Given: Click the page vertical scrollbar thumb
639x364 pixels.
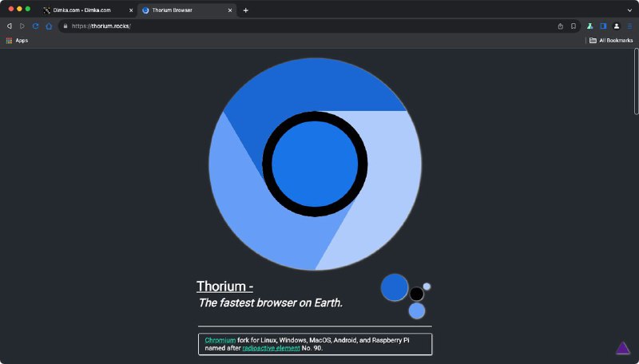Looking at the screenshot, I should tap(636, 81).
